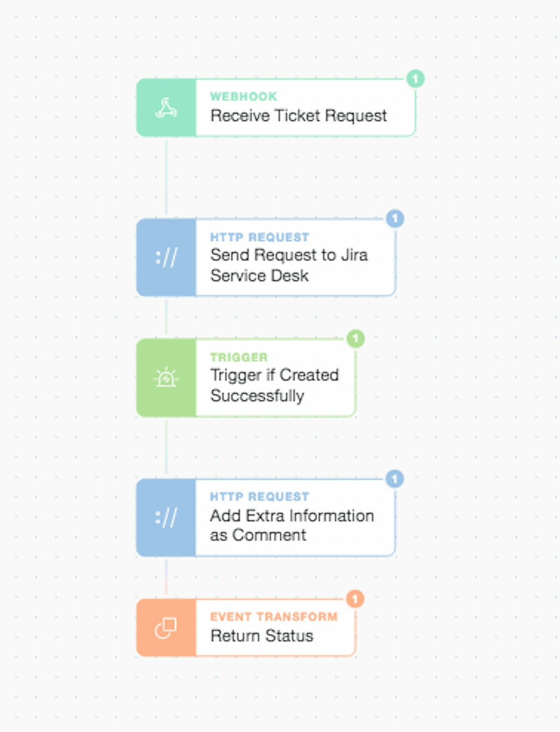
Task: Click event count badge on Trigger if Created
Action: pyautogui.click(x=356, y=338)
